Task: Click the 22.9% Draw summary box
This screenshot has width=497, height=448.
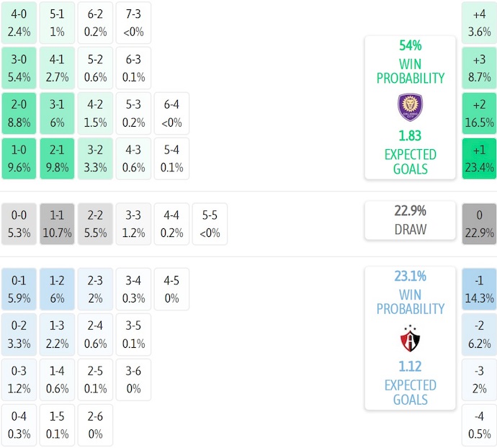Action: [x=410, y=220]
